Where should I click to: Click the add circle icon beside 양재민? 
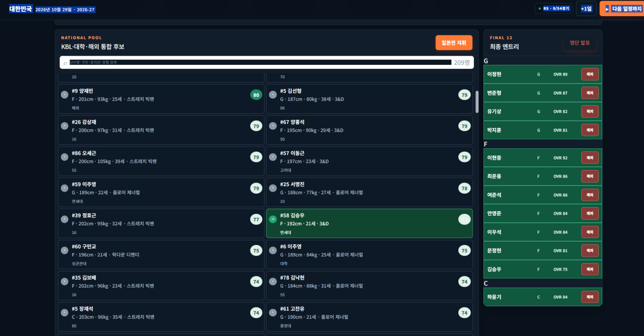(64, 95)
